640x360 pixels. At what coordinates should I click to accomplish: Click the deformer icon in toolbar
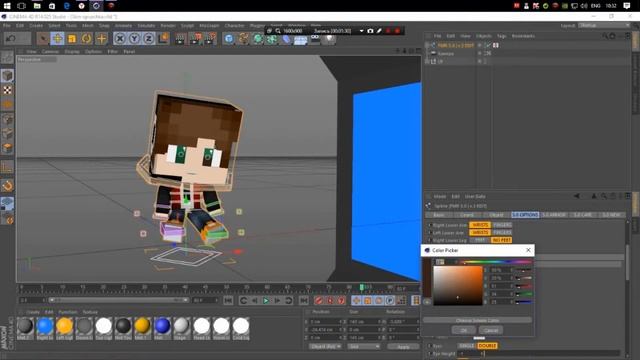(286, 40)
